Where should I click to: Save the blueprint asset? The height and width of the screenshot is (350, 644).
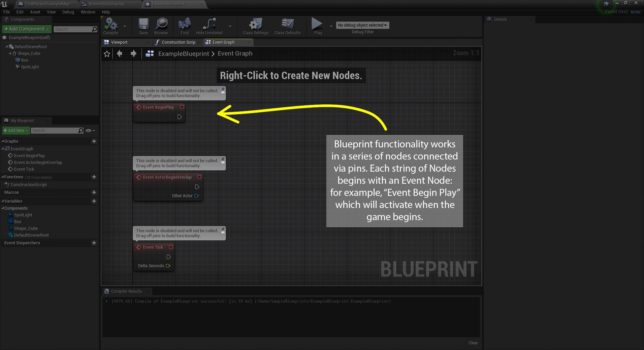143,26
